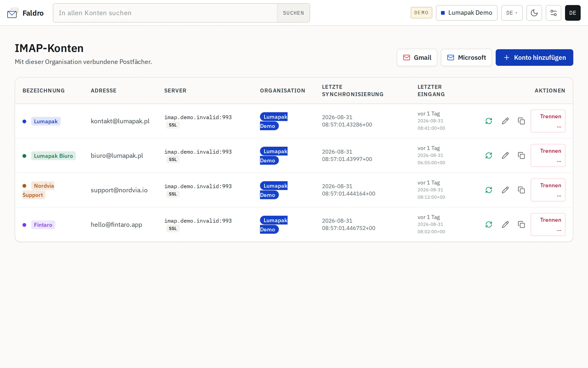Click Konto hinzufügen button
The width and height of the screenshot is (588, 368).
534,57
